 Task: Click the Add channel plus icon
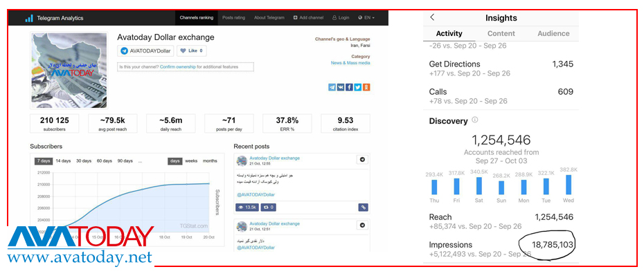295,17
